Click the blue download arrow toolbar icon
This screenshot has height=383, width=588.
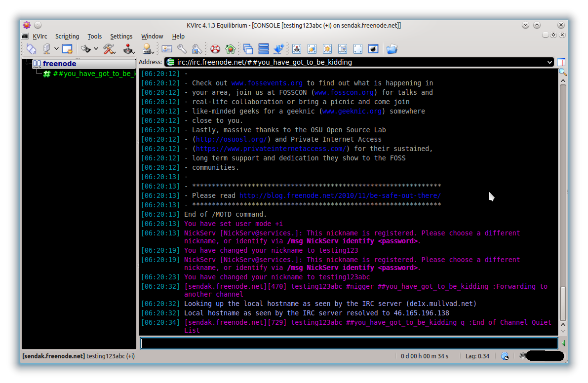[x=279, y=49]
